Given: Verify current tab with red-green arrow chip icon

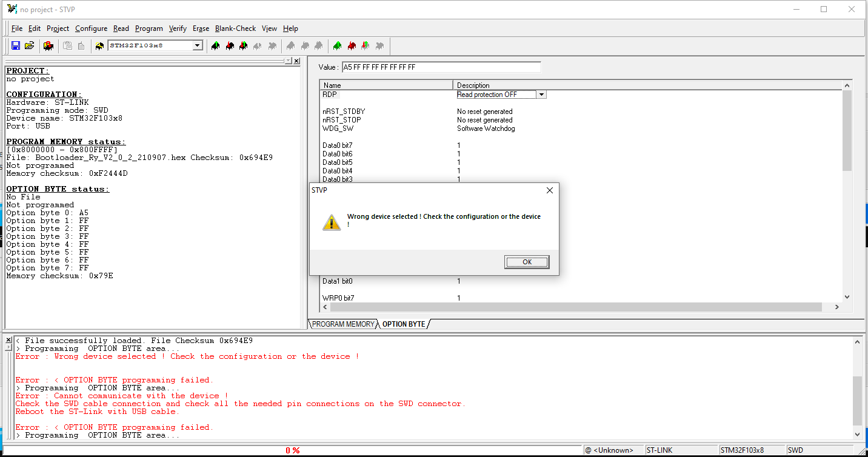Looking at the screenshot, I should coord(244,46).
